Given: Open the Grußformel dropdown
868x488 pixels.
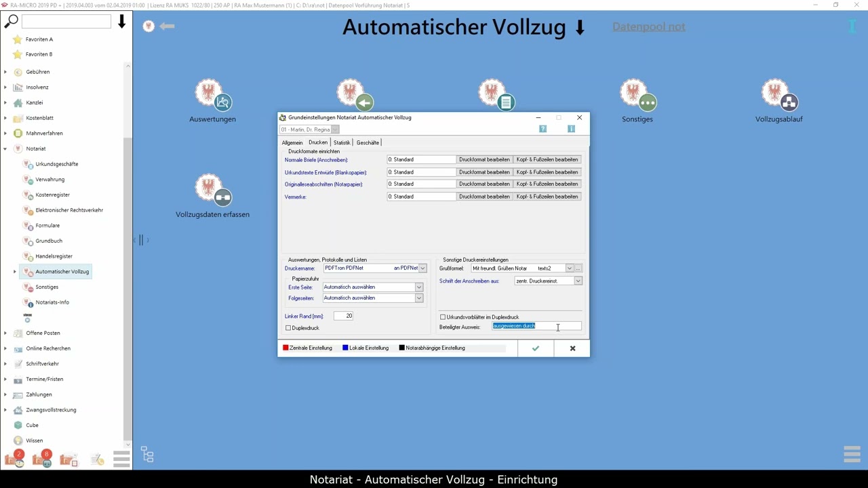Looking at the screenshot, I should click(x=569, y=268).
